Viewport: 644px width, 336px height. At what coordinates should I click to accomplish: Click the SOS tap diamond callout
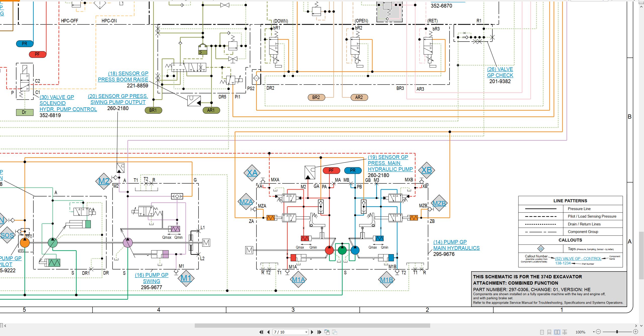(x=7, y=235)
